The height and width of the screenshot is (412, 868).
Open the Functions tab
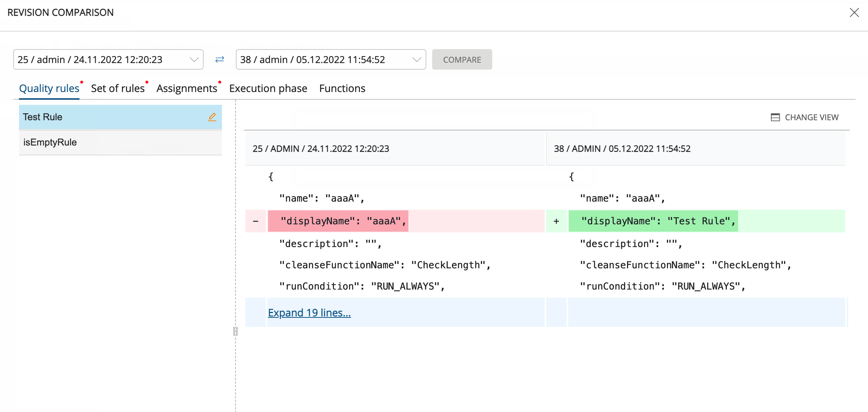pyautogui.click(x=342, y=88)
